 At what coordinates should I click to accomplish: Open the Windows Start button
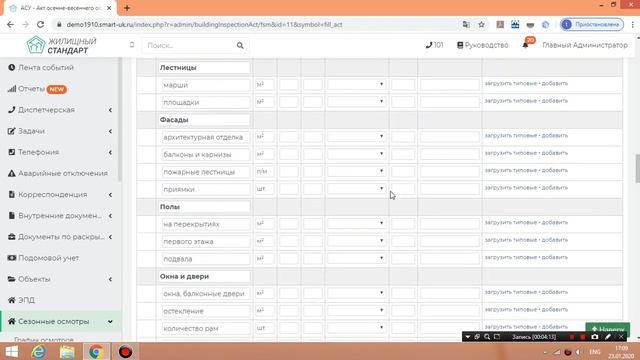[11, 351]
